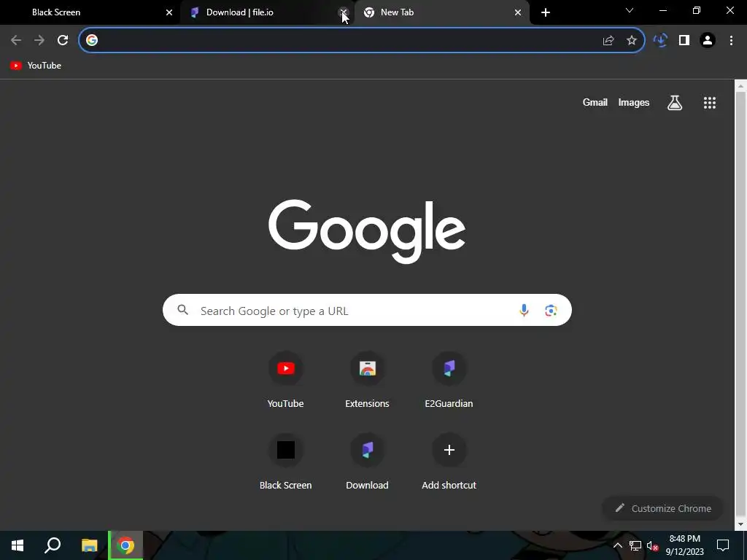This screenshot has width=747, height=560.
Task: Open Gmail link
Action: pos(595,102)
